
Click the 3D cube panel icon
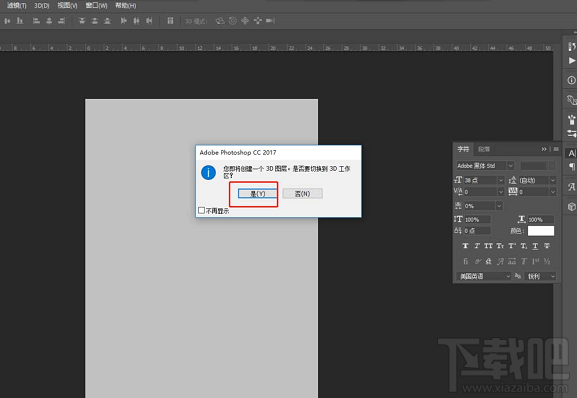point(571,207)
